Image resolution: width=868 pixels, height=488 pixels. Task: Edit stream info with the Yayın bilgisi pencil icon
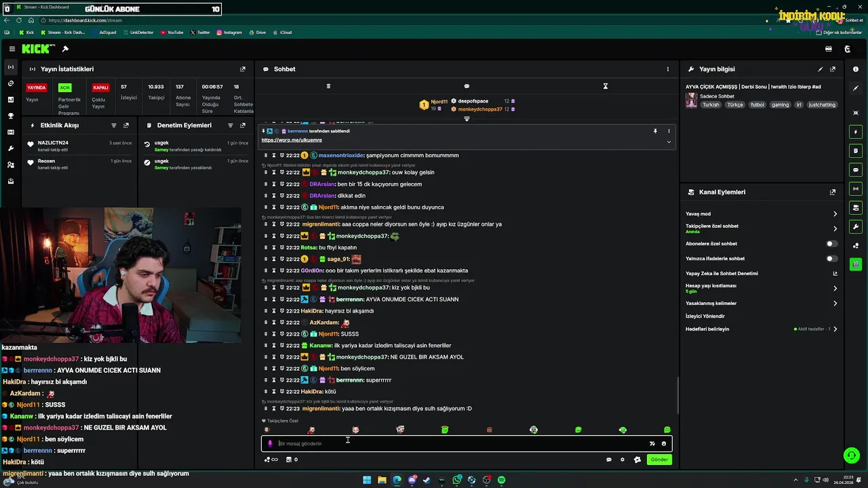pyautogui.click(x=821, y=69)
